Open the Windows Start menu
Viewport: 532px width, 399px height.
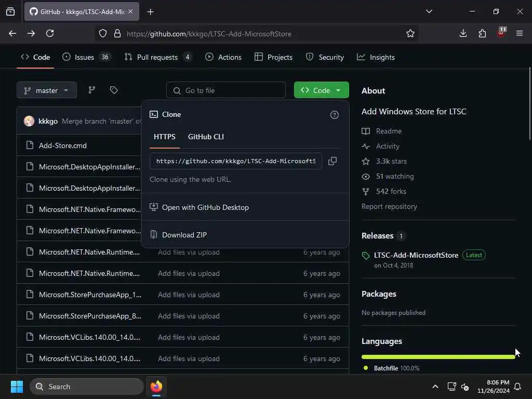point(17,387)
